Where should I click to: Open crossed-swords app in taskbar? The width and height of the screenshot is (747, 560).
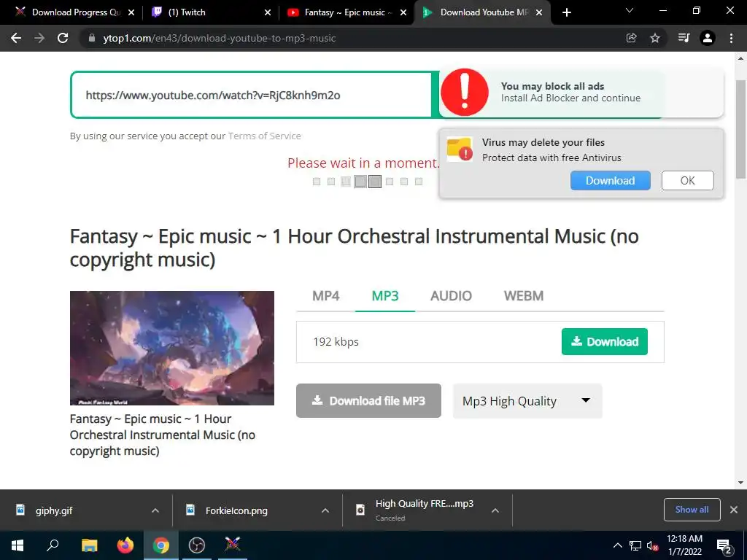point(233,545)
